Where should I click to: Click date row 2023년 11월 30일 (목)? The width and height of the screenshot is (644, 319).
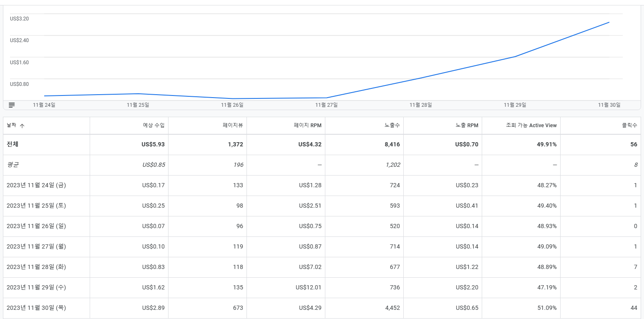click(x=36, y=308)
